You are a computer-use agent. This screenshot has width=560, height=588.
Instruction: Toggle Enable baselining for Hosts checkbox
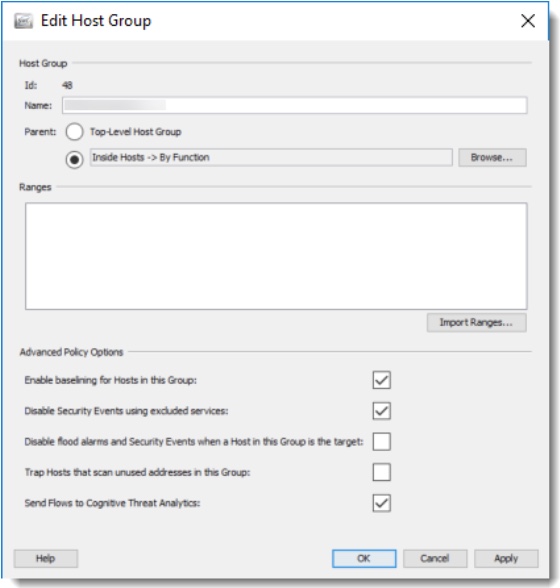tap(381, 380)
